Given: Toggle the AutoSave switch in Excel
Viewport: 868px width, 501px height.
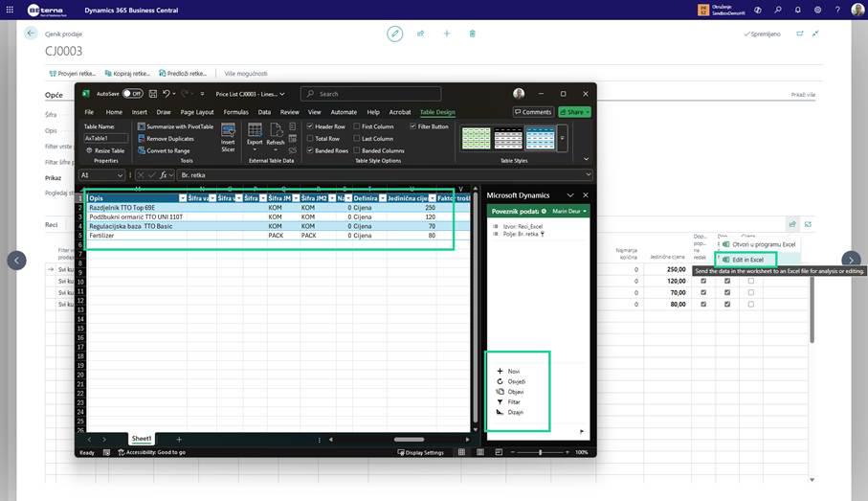Looking at the screenshot, I should pos(133,94).
